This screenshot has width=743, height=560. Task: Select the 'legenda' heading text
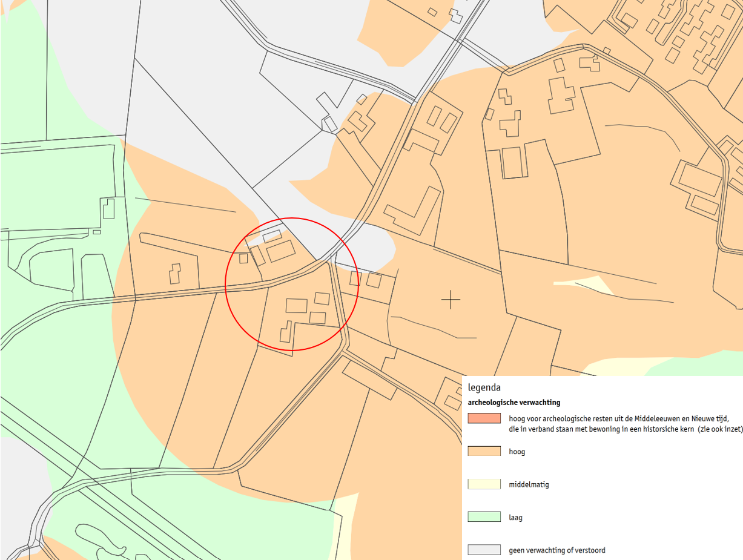[x=484, y=387]
